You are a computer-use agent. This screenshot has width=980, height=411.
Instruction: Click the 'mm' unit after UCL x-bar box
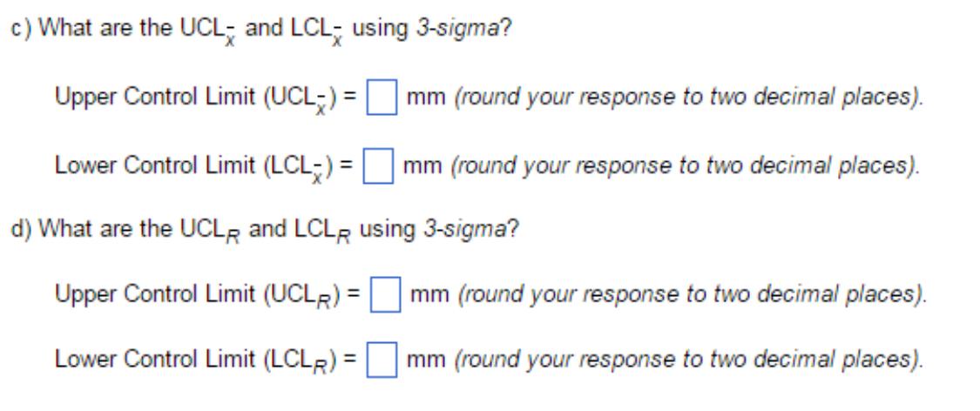pos(426,98)
